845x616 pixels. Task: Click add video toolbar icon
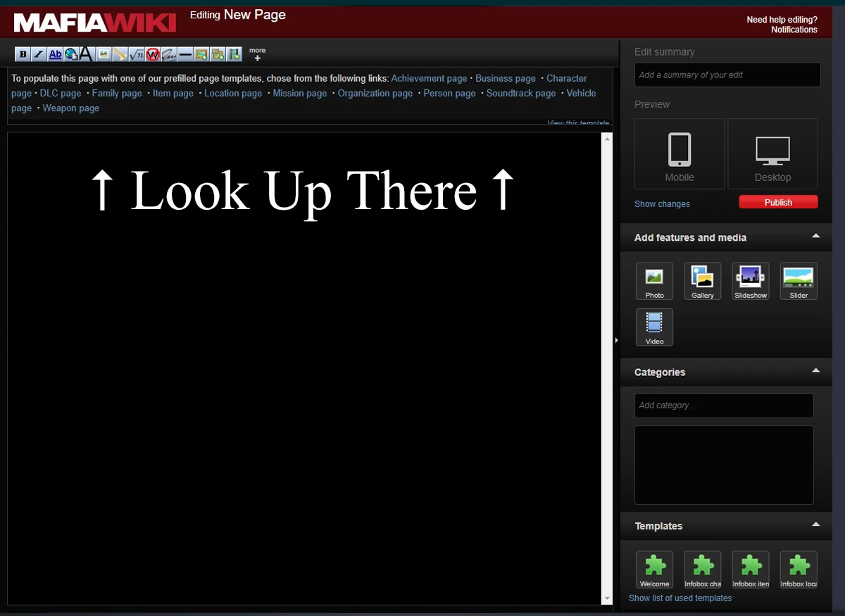tap(234, 54)
